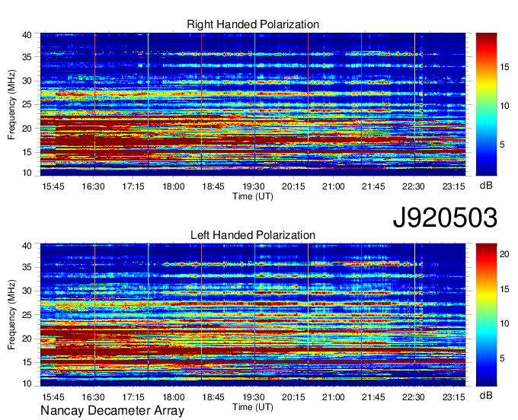518x420 pixels.
Task: Click the 16:30 tick label under bottom plot
Action: coord(93,397)
